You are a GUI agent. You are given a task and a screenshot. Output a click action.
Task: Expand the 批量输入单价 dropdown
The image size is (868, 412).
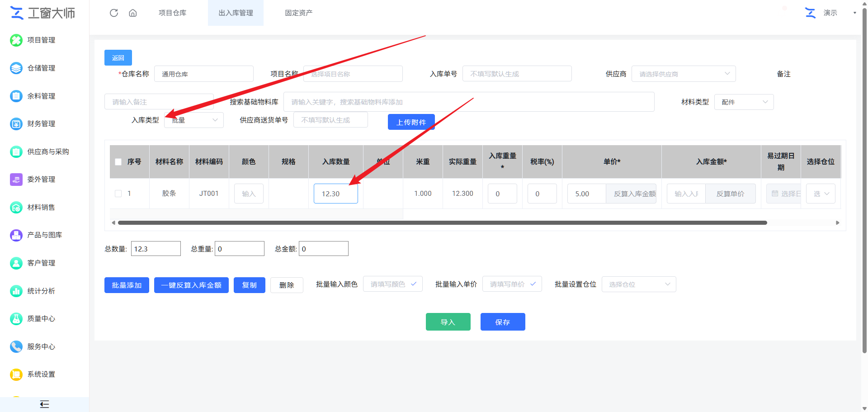click(x=512, y=284)
